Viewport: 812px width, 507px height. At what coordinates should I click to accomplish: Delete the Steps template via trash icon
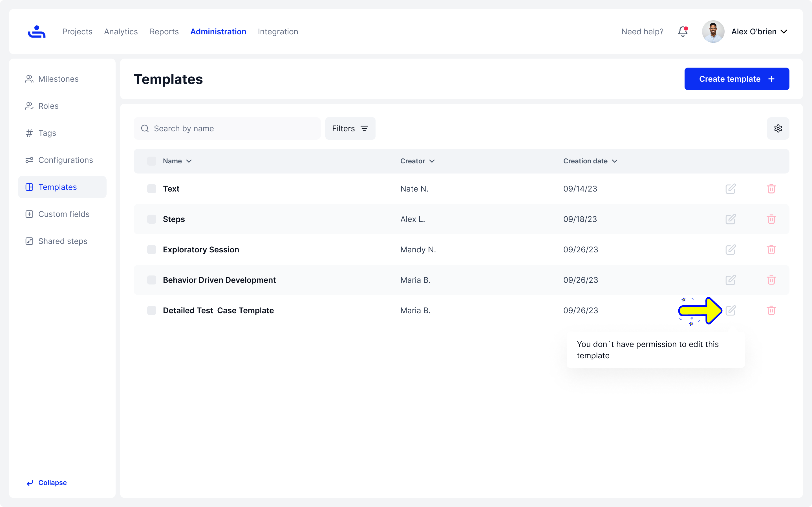pos(771,219)
